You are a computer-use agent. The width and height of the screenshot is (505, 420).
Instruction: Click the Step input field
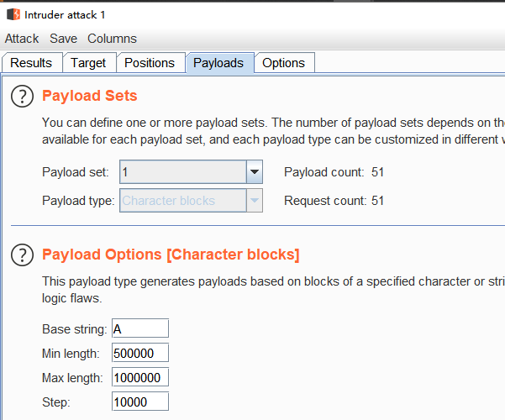click(140, 402)
